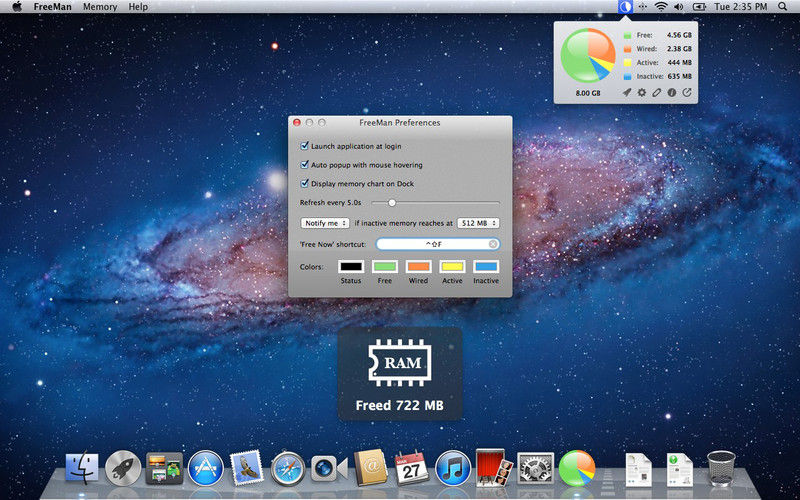Open the Notify me dropdown
This screenshot has height=500, width=800.
click(x=325, y=223)
